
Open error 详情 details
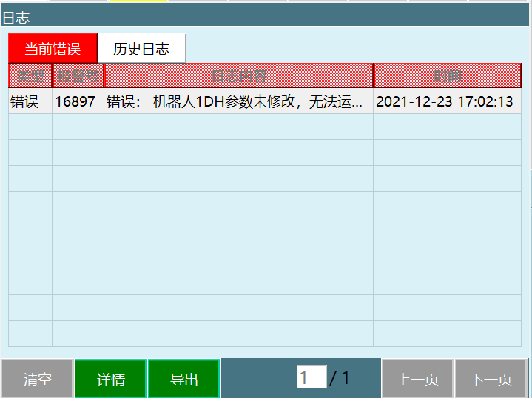click(110, 380)
